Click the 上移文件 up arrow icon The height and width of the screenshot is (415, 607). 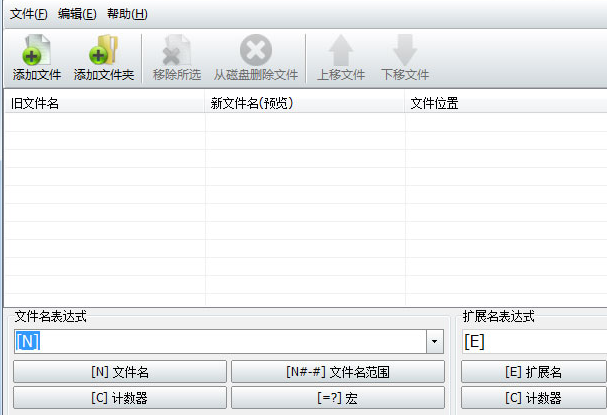341,50
